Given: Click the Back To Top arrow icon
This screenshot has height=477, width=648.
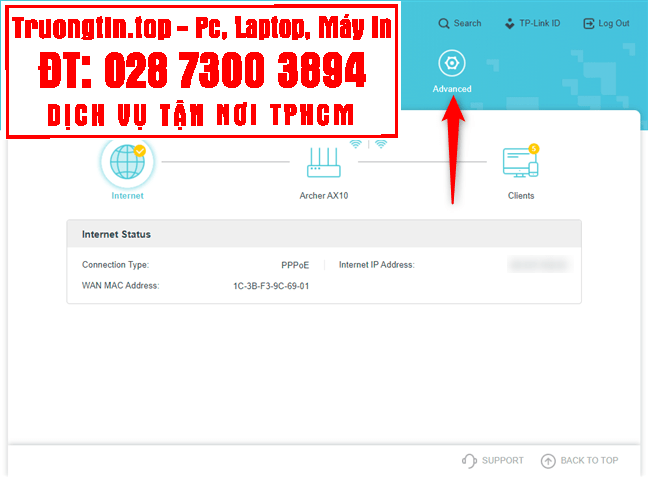Looking at the screenshot, I should (548, 460).
